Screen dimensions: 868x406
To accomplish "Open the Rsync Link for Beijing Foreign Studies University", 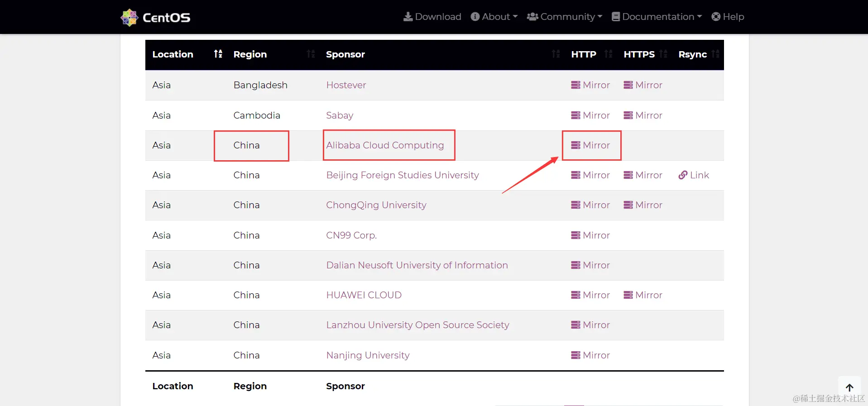I will click(694, 175).
